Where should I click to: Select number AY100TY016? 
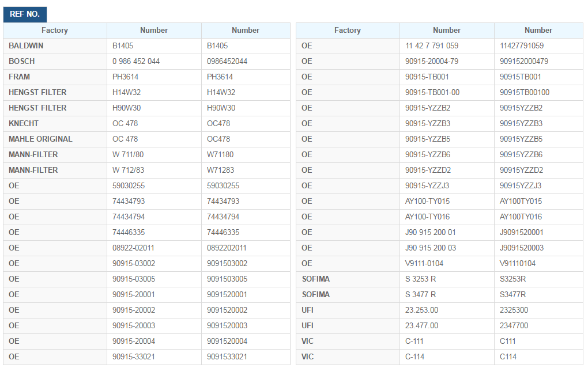(521, 217)
